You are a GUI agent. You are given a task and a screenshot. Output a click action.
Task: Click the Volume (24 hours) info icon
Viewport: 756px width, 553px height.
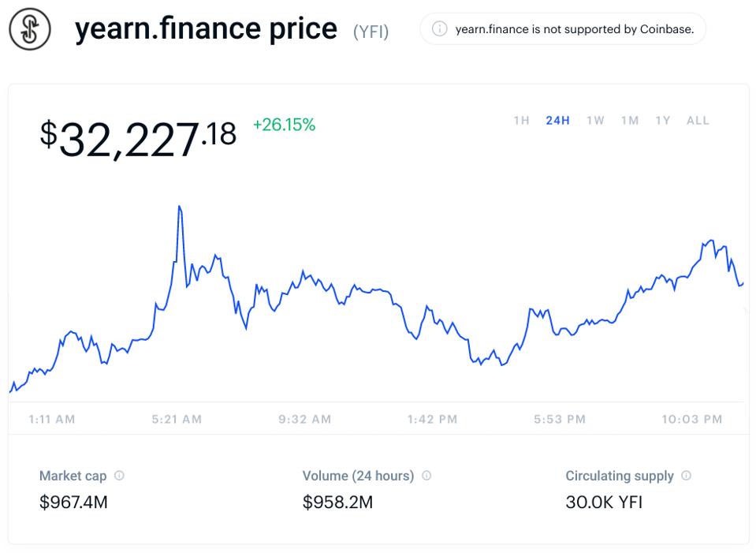(x=426, y=476)
